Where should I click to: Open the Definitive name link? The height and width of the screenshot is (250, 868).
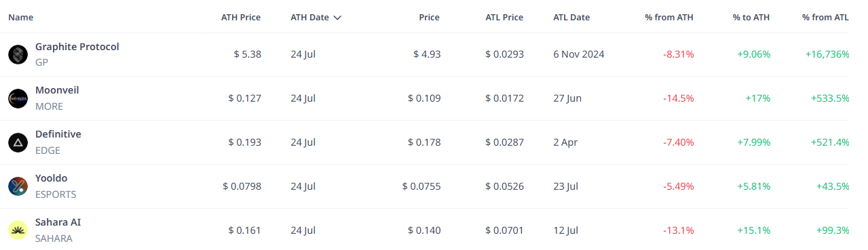click(58, 134)
